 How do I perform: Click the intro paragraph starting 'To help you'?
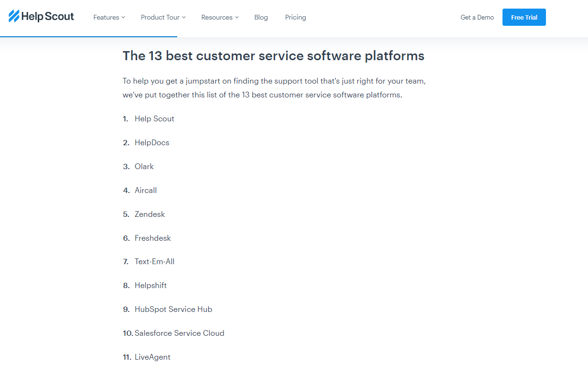[x=274, y=88]
